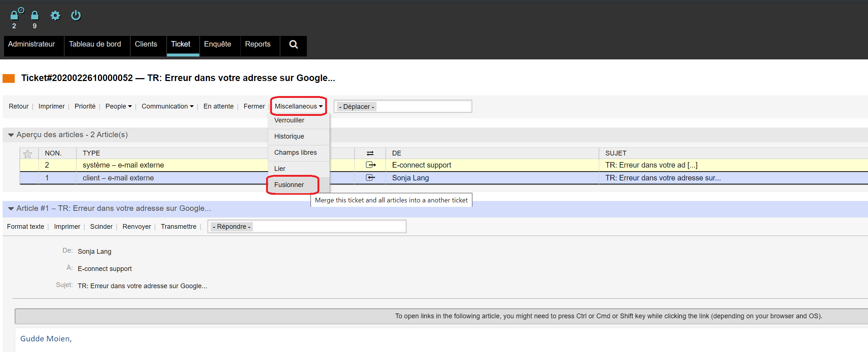Expand the People dropdown

point(119,106)
